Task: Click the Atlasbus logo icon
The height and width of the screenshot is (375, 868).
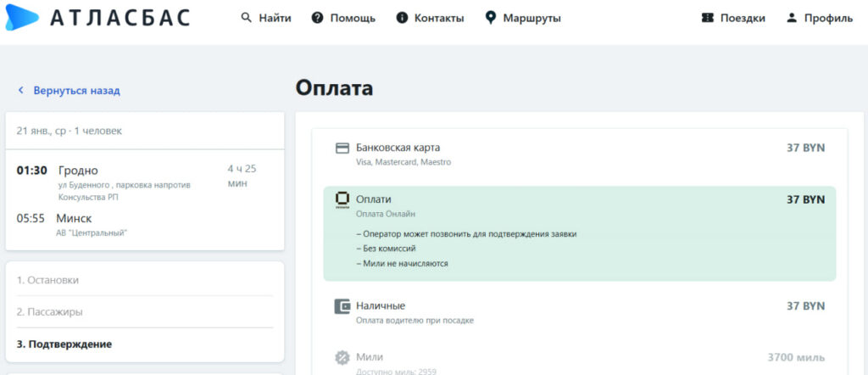Action: (22, 17)
